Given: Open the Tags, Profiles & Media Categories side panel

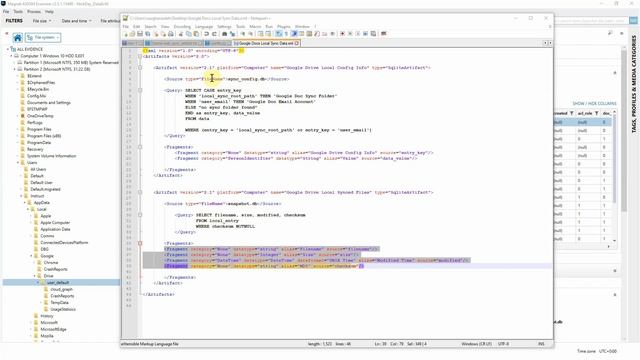Looking at the screenshot, I should click(634, 84).
